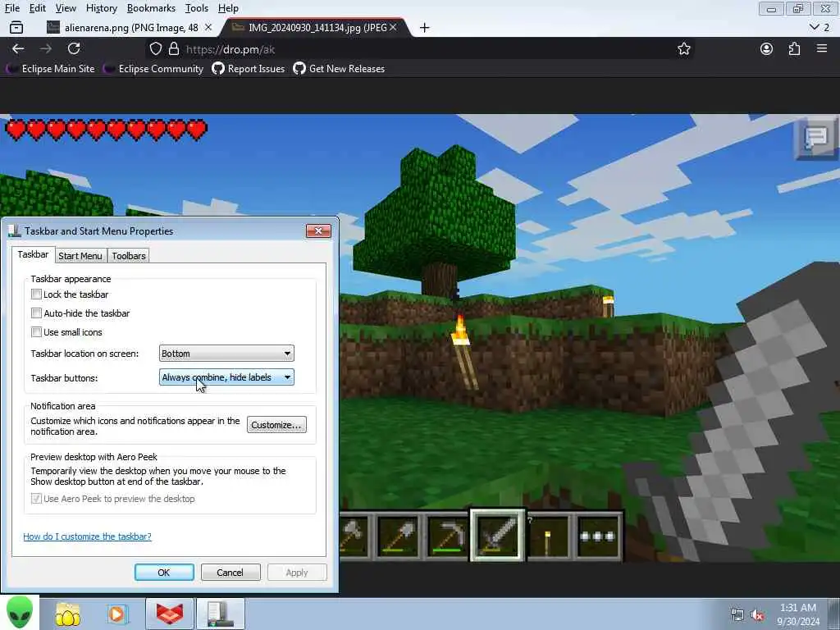The image size is (840, 630).
Task: Select the shovel slot in the hotbar
Action: [x=398, y=536]
